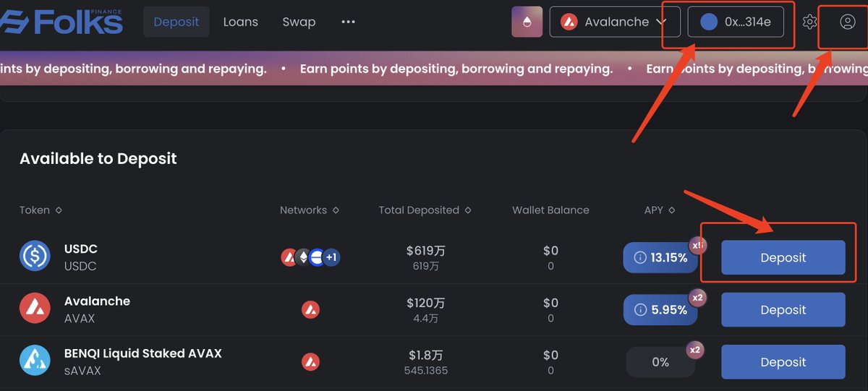Sort the list by APY

click(x=659, y=210)
